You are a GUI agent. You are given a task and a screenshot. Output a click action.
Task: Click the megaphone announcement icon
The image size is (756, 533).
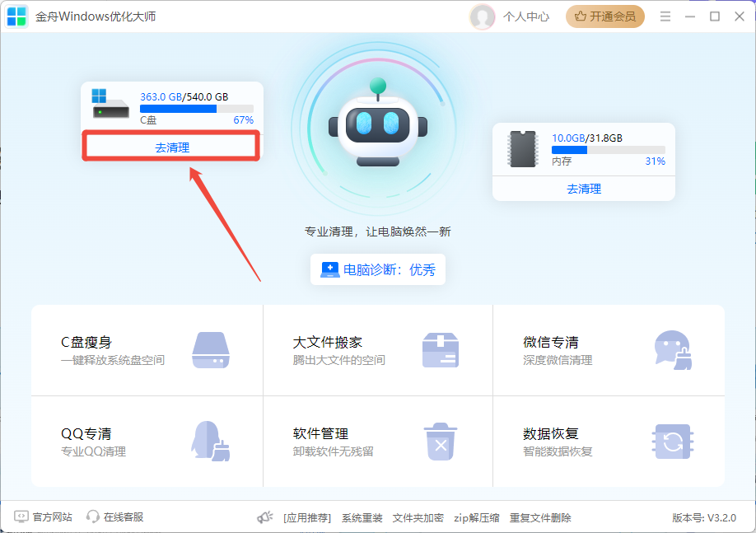point(264,517)
